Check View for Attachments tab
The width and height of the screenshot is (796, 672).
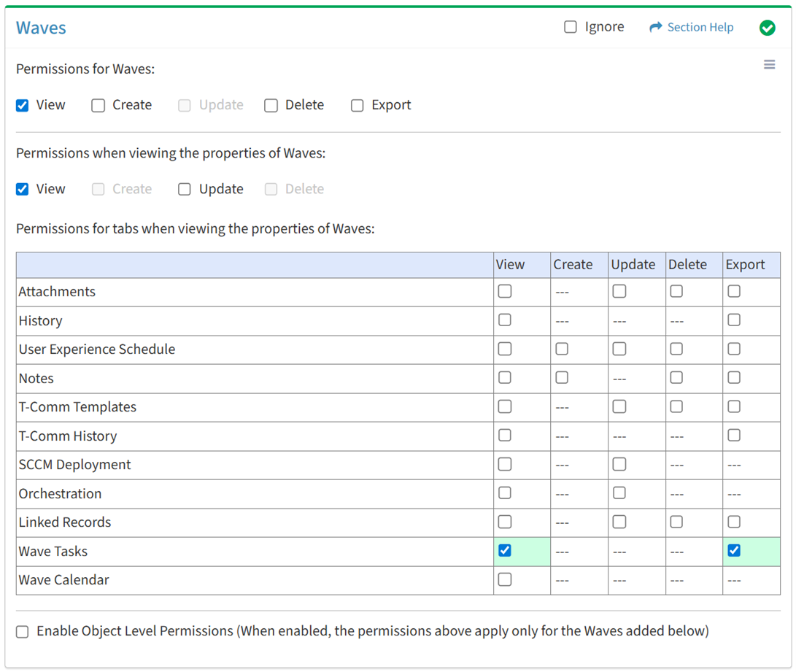coord(504,291)
